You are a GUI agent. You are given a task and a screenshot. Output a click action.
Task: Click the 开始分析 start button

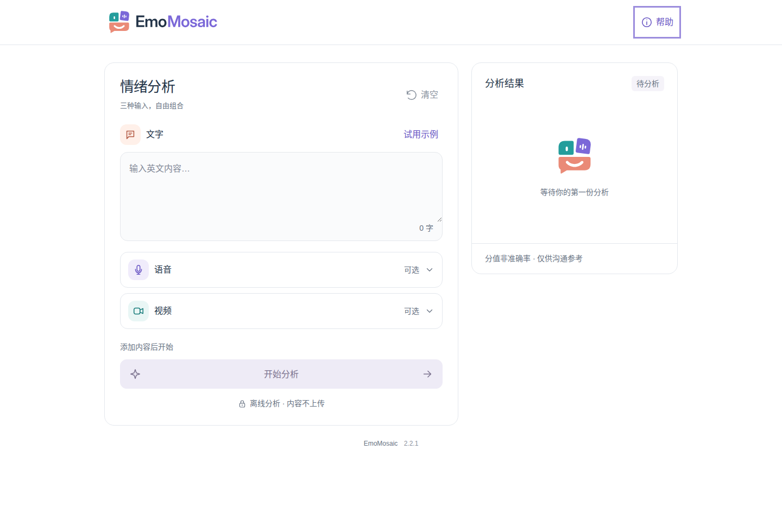click(281, 374)
